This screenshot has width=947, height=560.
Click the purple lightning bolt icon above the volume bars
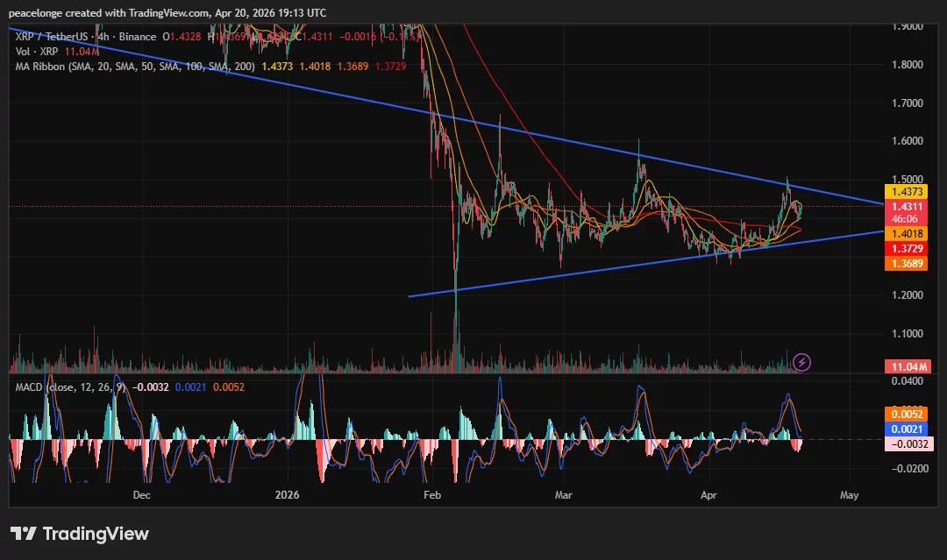click(803, 363)
